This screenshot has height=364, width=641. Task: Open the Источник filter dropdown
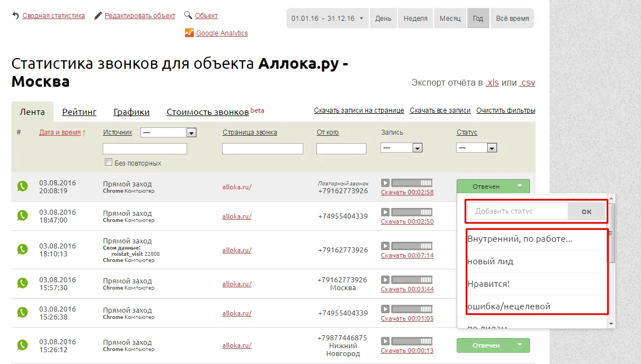(x=169, y=132)
